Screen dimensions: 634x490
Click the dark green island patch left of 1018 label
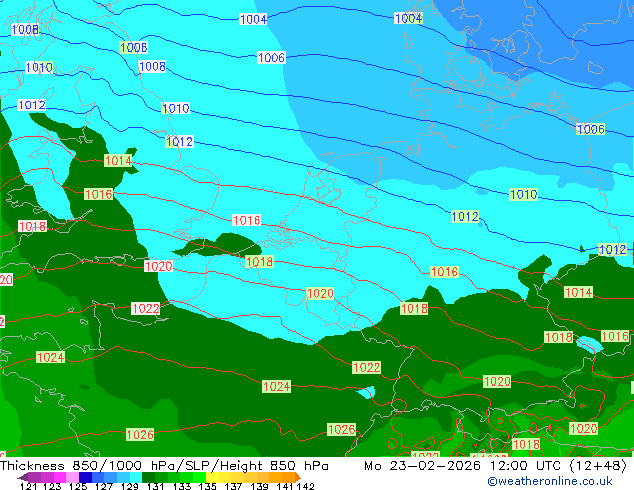(218, 245)
